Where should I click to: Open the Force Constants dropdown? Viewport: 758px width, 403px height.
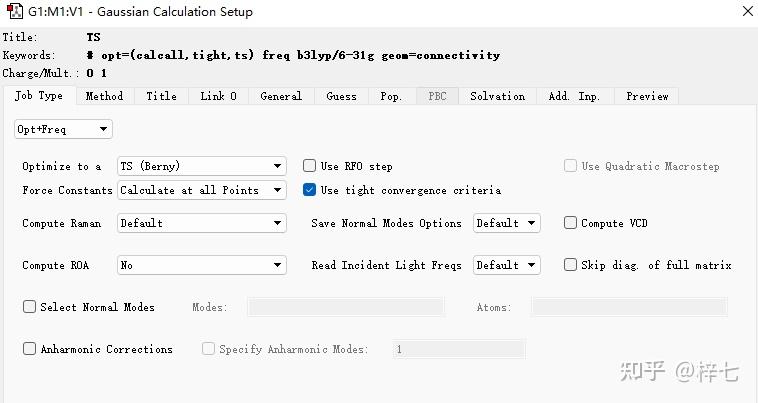click(202, 190)
